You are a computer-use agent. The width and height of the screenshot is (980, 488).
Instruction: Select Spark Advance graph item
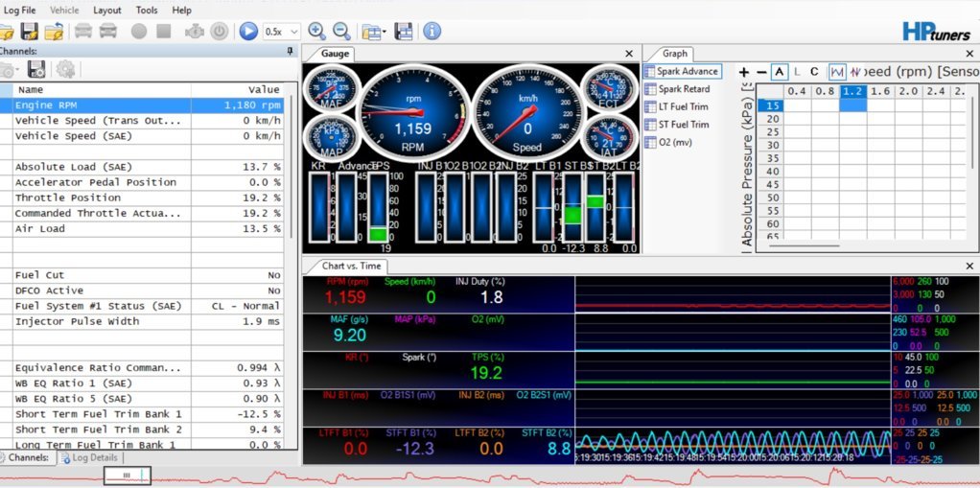tap(682, 71)
